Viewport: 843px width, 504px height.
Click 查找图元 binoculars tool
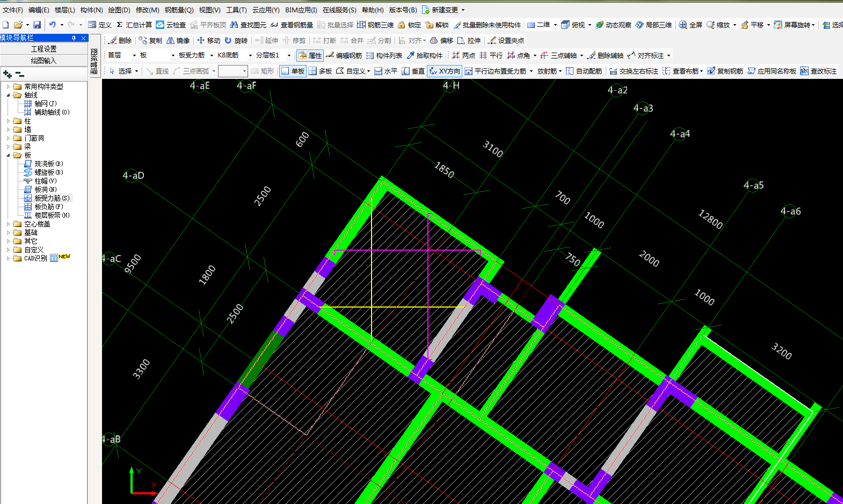coord(248,25)
